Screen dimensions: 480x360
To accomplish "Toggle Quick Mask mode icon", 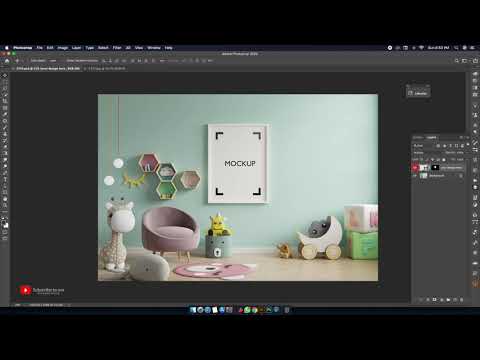I will 5,232.
